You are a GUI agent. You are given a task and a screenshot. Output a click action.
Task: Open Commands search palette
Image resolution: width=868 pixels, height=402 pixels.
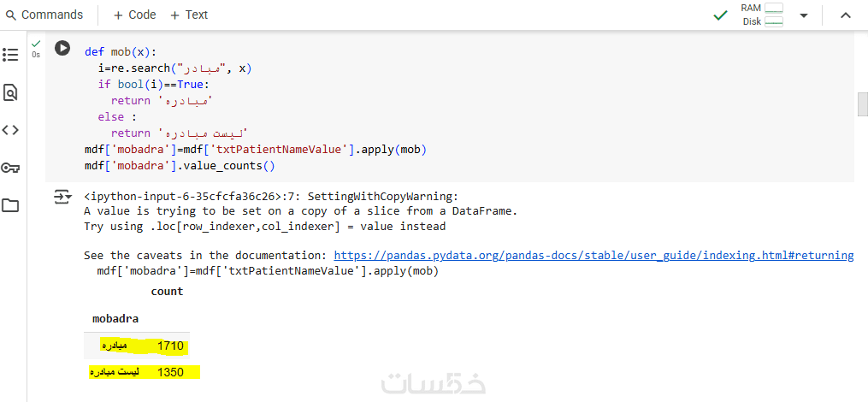click(44, 15)
